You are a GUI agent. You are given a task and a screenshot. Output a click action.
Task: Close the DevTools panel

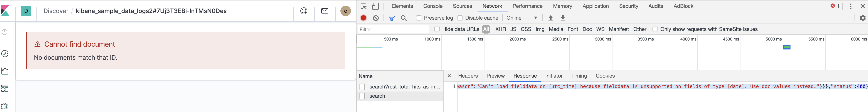(863, 6)
